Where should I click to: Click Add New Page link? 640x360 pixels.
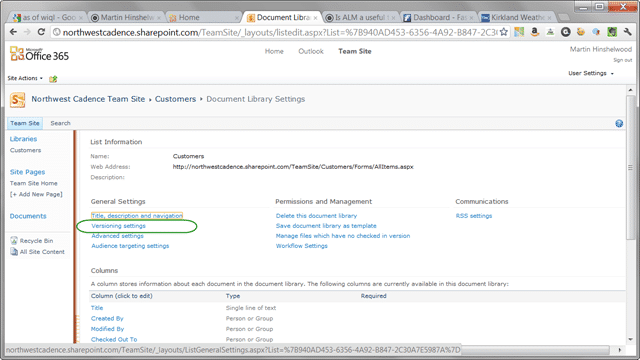(x=36, y=195)
